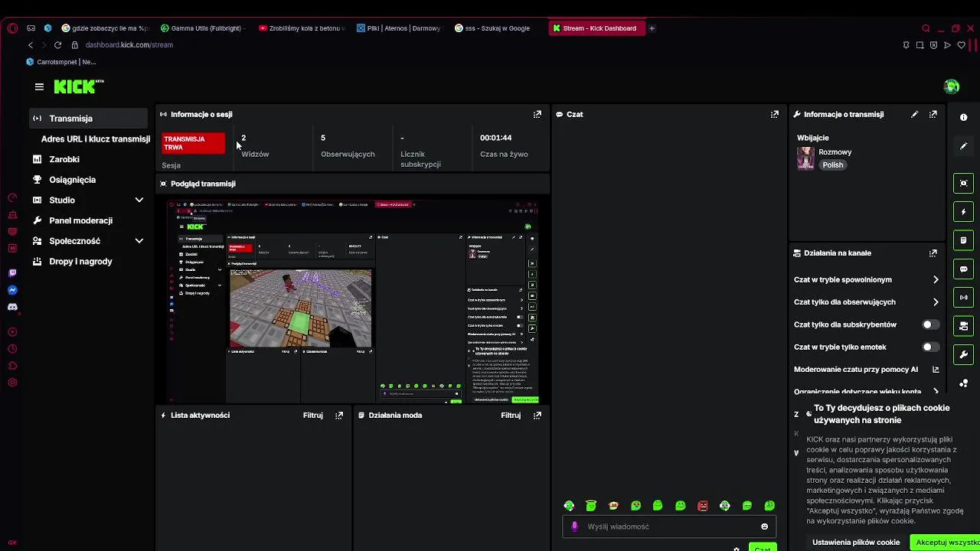This screenshot has height=551, width=980.
Task: Open Adres URL i klucz transmisji
Action: click(95, 139)
